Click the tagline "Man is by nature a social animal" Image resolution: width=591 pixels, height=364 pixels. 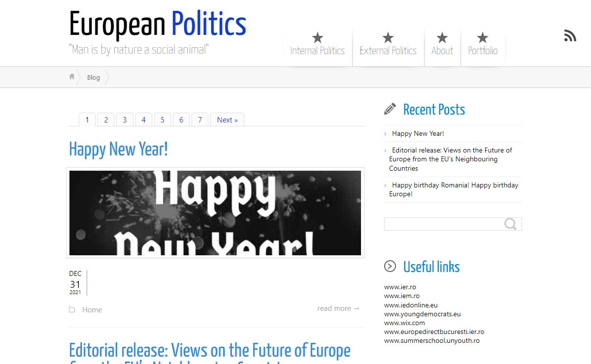pos(139,49)
